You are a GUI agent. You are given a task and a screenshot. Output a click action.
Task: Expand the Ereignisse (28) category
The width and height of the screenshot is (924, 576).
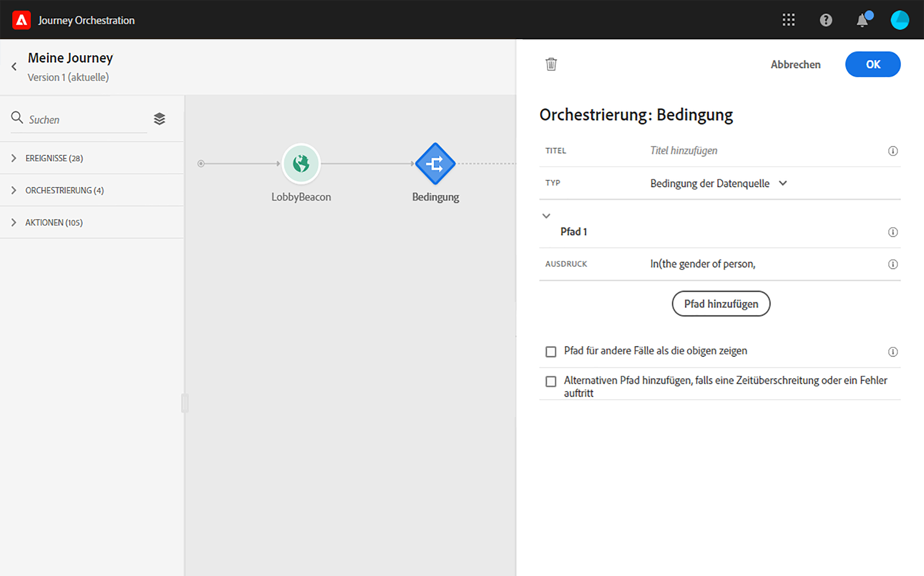click(14, 158)
